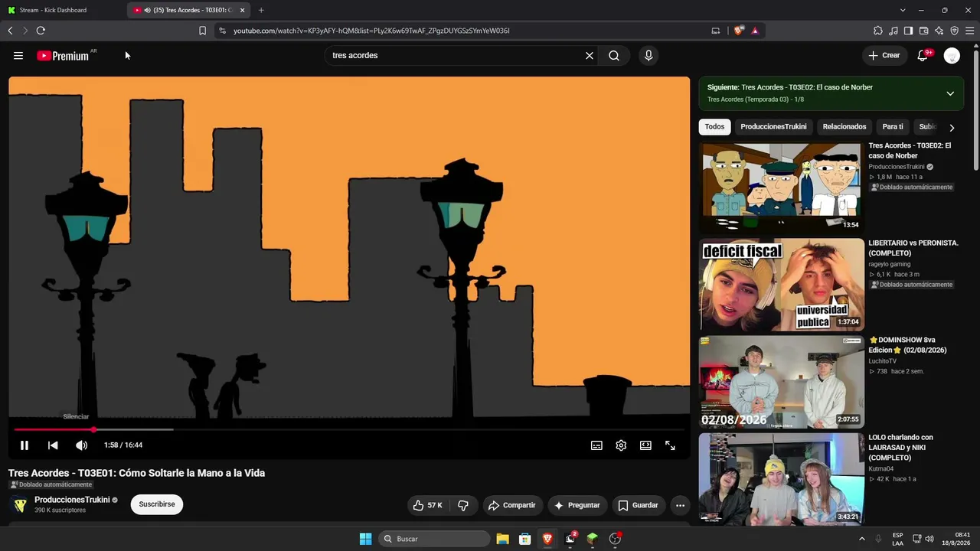Open the Crear menu
Screen dimensions: 980x551
point(884,55)
